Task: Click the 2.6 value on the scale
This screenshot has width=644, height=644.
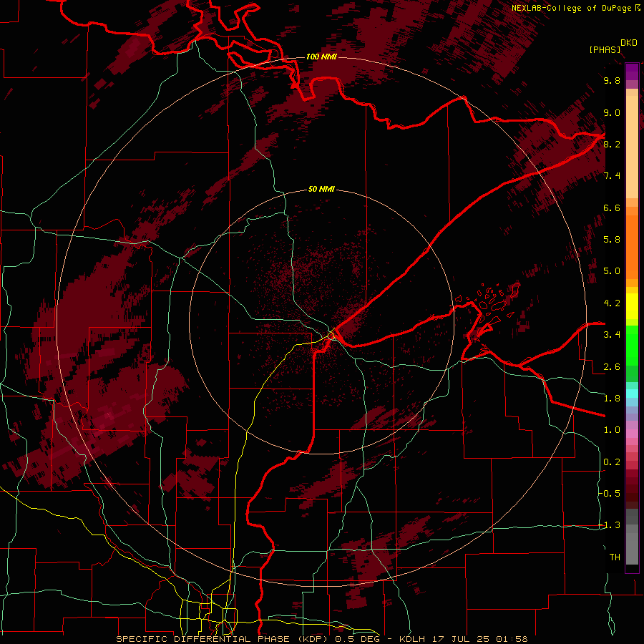Action: point(612,367)
